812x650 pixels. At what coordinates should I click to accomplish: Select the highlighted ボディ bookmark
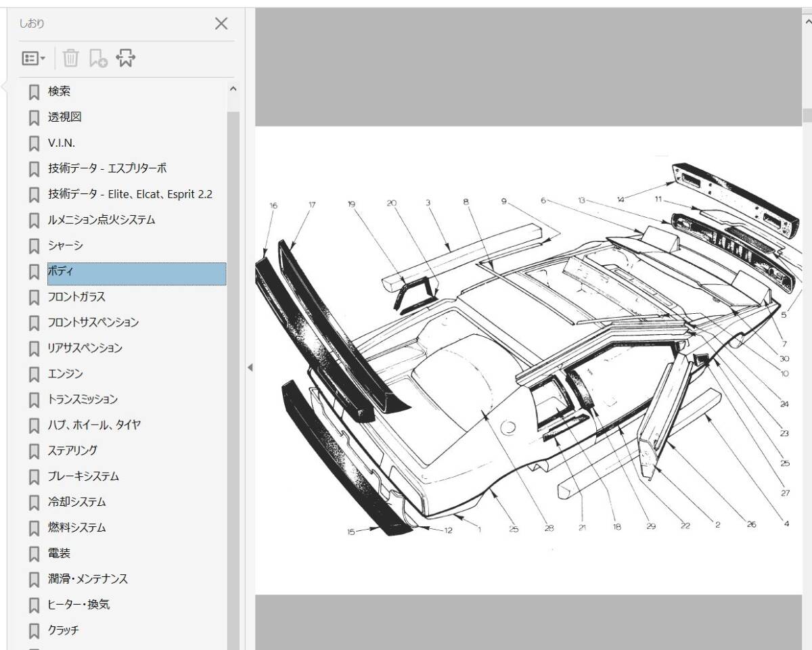coord(137,273)
